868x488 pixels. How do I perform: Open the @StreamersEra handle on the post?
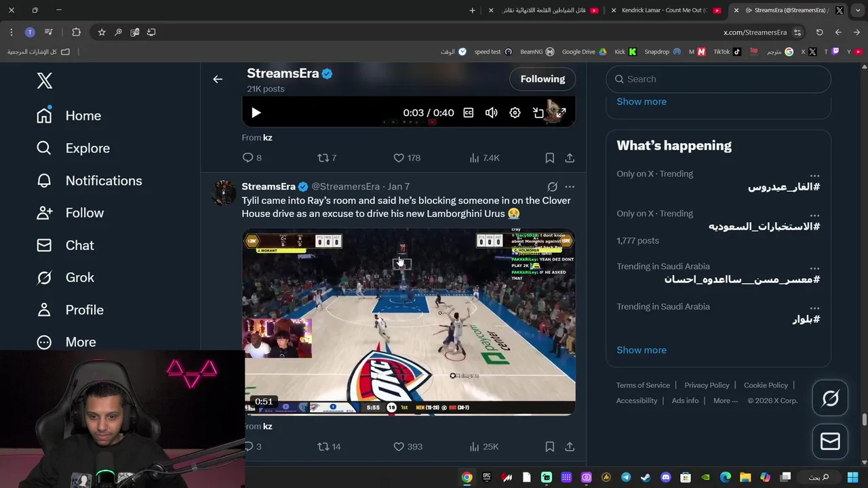coord(345,187)
